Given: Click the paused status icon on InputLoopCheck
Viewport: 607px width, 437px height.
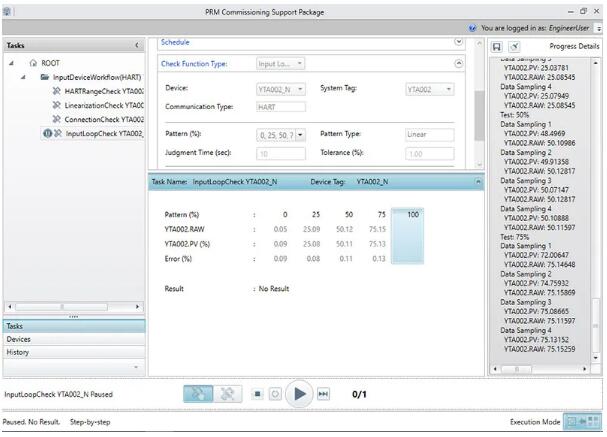Looking at the screenshot, I should pyautogui.click(x=47, y=134).
